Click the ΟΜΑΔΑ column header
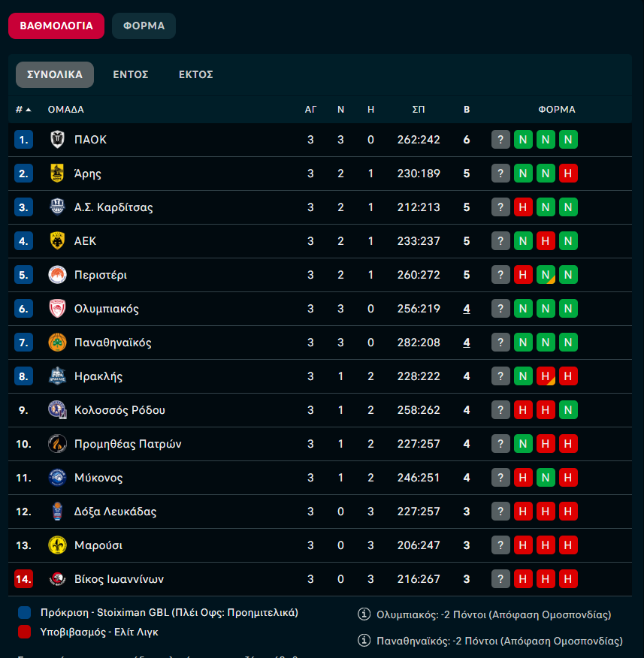The width and height of the screenshot is (644, 658). 66,110
